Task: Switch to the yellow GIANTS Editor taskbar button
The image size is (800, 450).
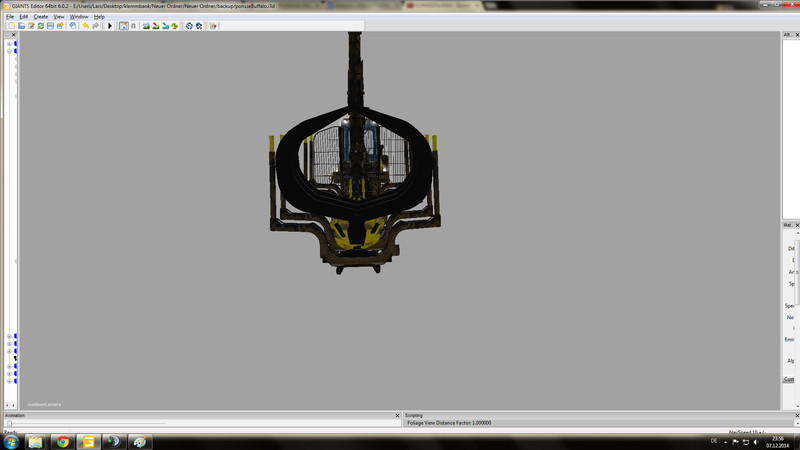Action: pos(89,442)
